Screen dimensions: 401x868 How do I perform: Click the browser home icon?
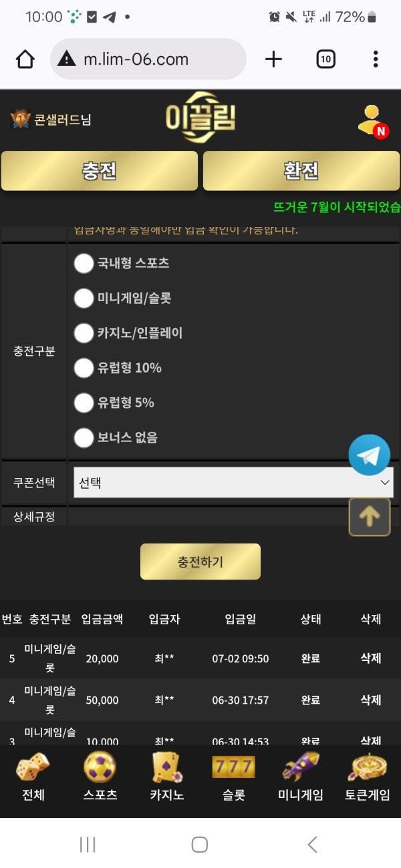pos(25,59)
